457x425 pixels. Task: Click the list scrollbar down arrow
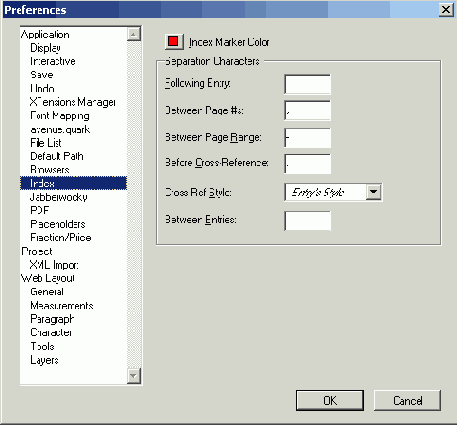[134, 376]
